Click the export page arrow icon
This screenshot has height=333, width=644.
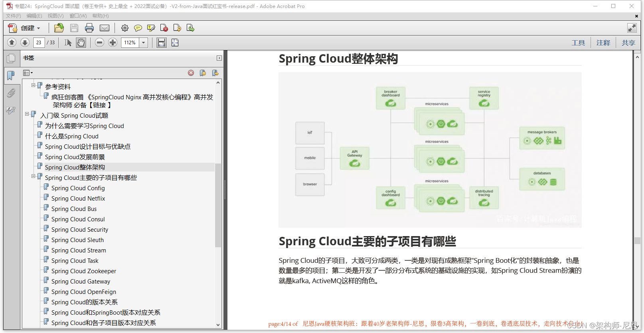(177, 28)
